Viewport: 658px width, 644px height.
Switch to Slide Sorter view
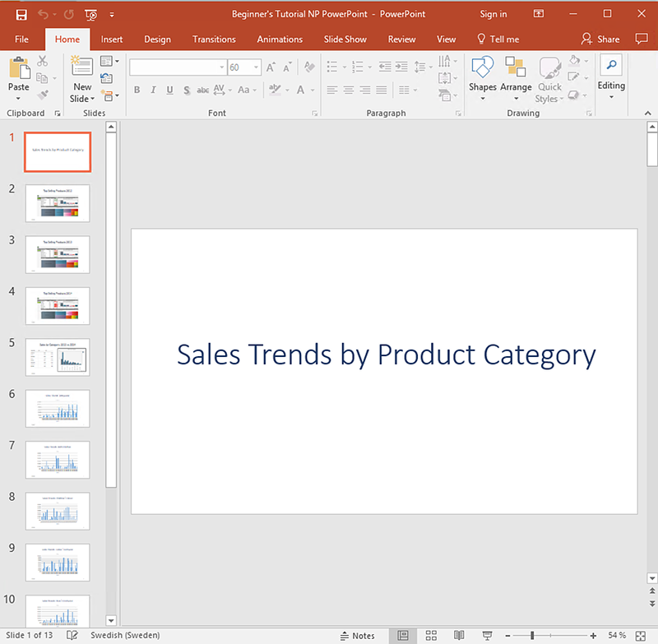coord(430,636)
